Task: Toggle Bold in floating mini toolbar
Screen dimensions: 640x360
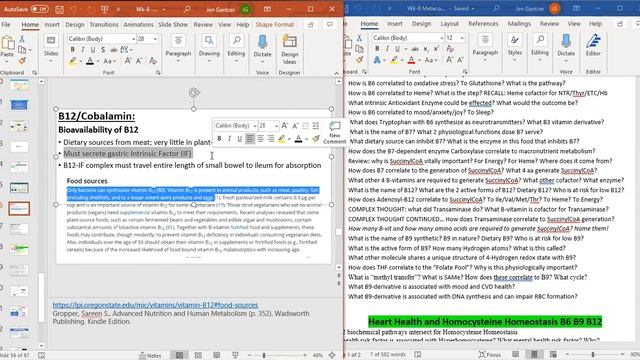Action: 220,139
